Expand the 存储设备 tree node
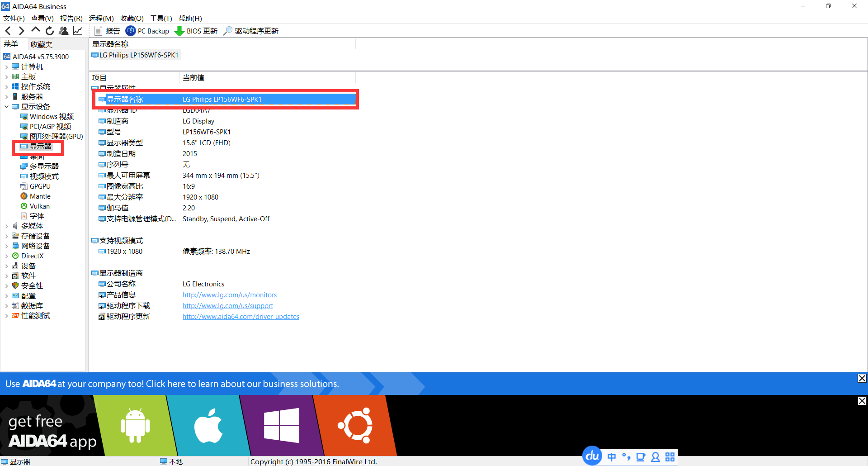 6,236
